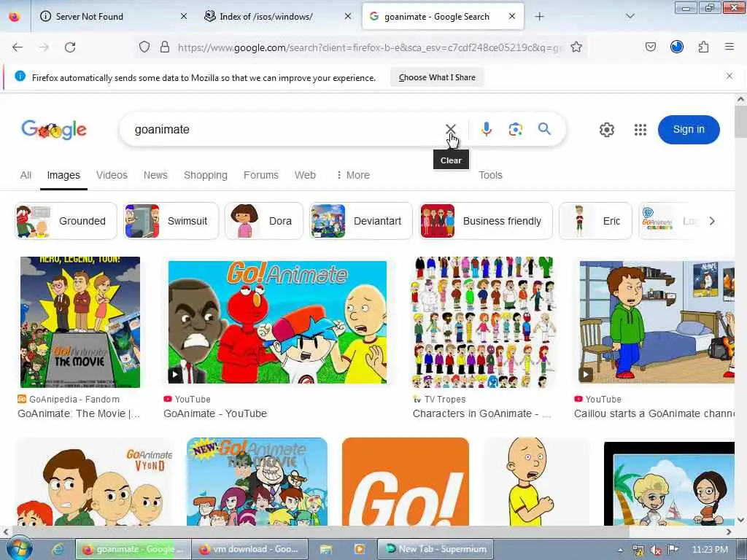
Task: Select the News results tab
Action: click(155, 175)
